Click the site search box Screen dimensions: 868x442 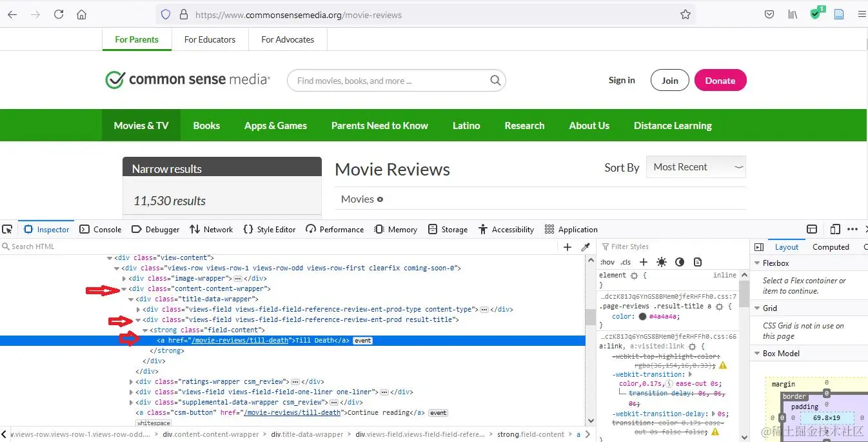(x=396, y=81)
